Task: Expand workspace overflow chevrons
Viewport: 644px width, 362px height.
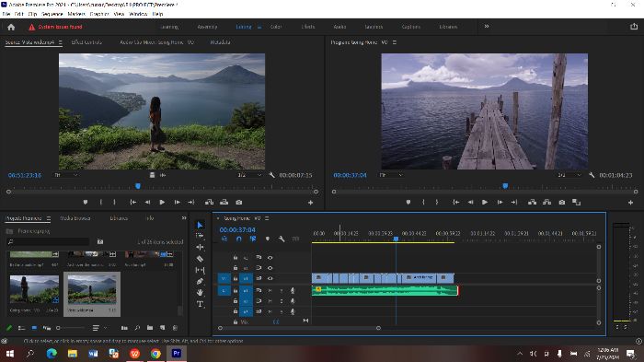Action: [487, 27]
